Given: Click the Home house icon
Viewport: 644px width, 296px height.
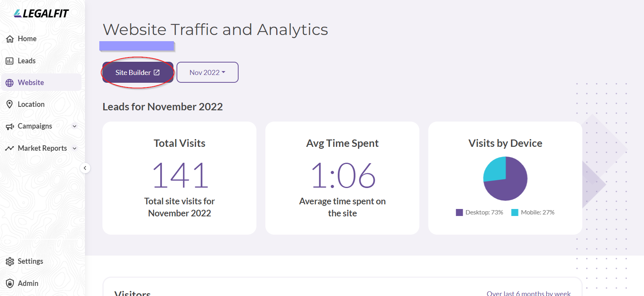Looking at the screenshot, I should [x=10, y=39].
